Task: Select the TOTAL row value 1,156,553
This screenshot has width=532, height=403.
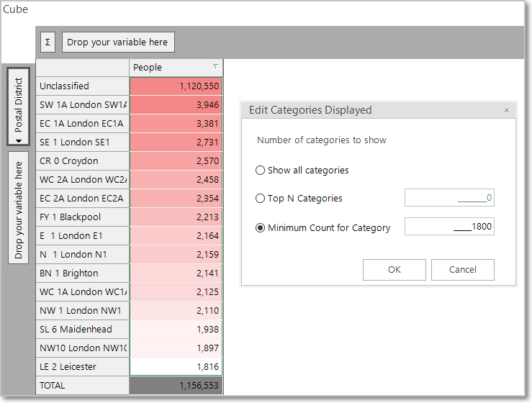Action: pos(176,385)
